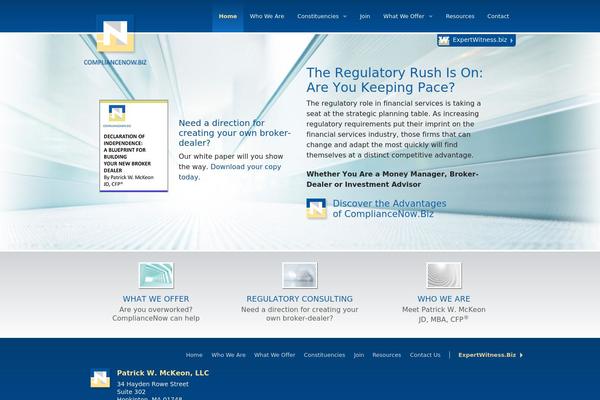Open Contact in top navigation
This screenshot has height=400, width=600.
click(498, 16)
